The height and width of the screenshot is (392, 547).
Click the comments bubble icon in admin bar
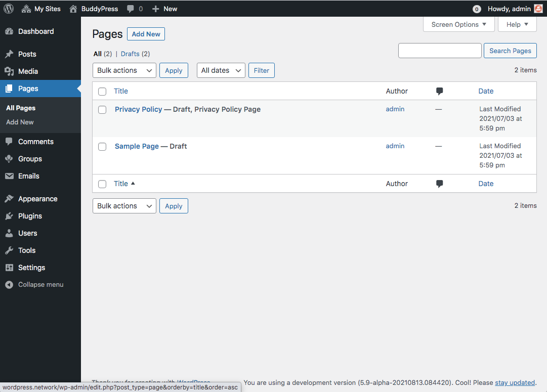point(131,9)
